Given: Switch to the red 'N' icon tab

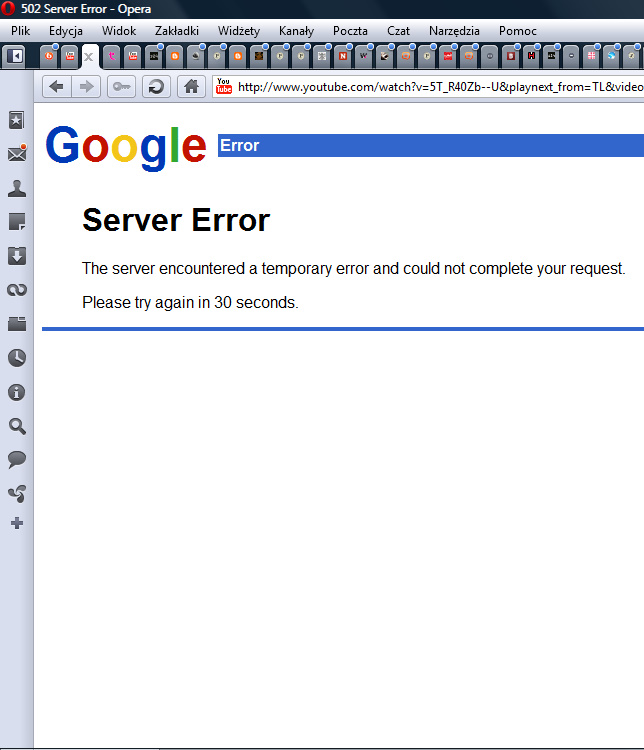Looking at the screenshot, I should tap(343, 56).
